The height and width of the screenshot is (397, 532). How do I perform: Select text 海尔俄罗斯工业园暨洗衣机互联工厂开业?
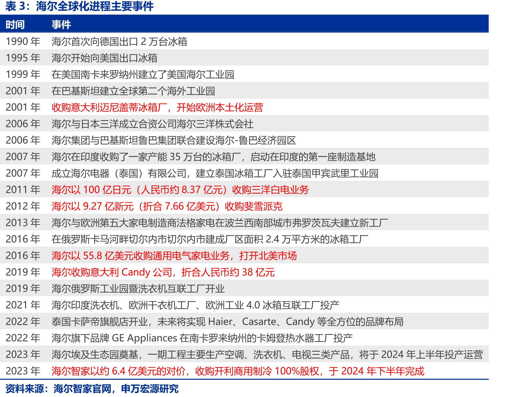pos(138,289)
